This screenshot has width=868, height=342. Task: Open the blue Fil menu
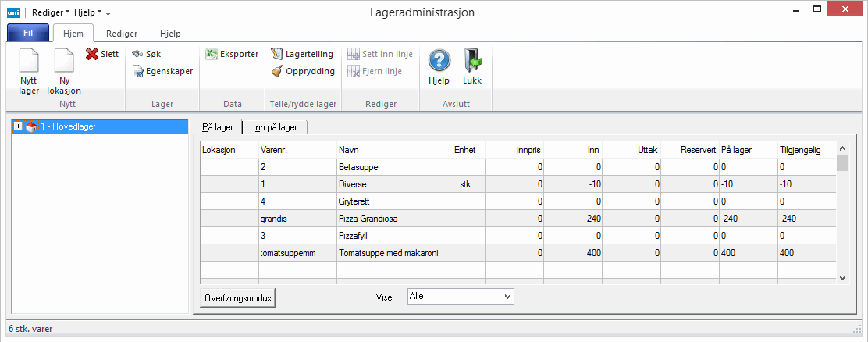coord(28,34)
